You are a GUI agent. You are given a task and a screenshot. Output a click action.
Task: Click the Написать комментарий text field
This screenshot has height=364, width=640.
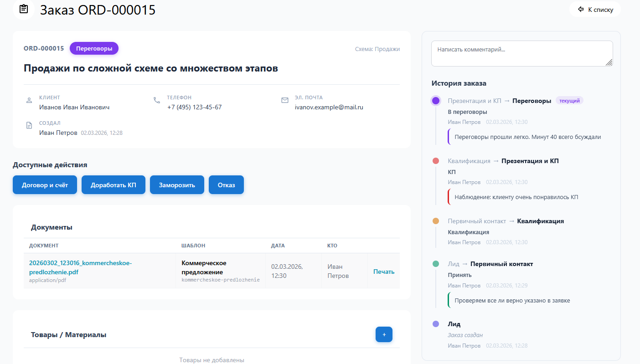[x=521, y=53]
